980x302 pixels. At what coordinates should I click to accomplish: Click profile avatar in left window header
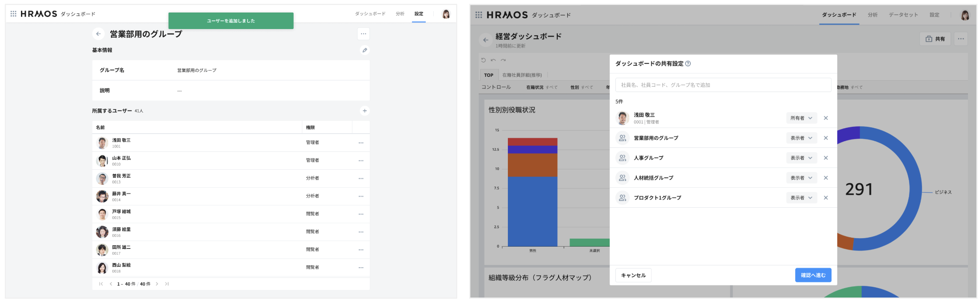446,14
